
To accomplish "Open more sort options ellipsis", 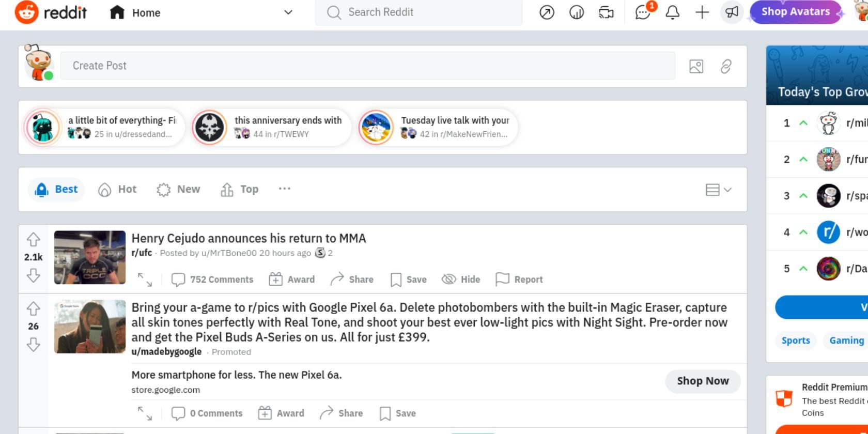I will 284,189.
